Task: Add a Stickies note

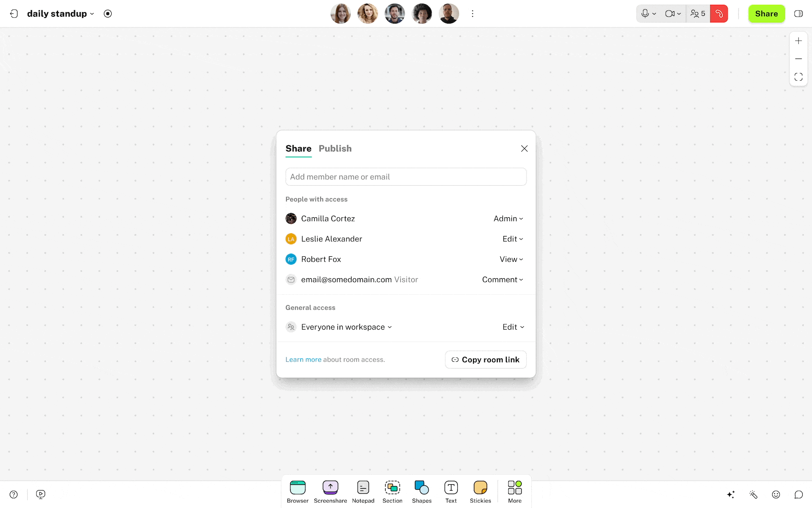Action: 480,491
